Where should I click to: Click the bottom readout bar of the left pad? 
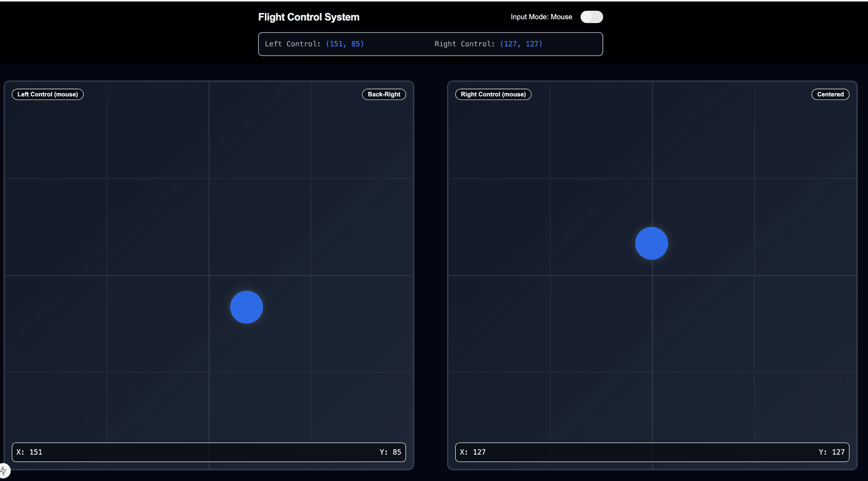tap(208, 452)
